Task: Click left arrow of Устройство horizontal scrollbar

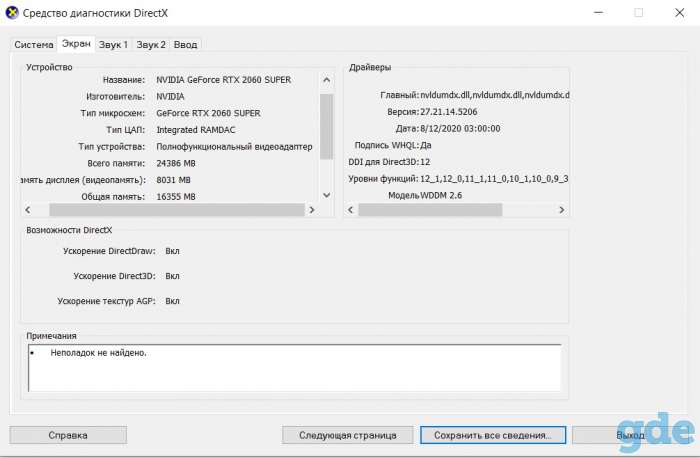Action: coord(28,209)
